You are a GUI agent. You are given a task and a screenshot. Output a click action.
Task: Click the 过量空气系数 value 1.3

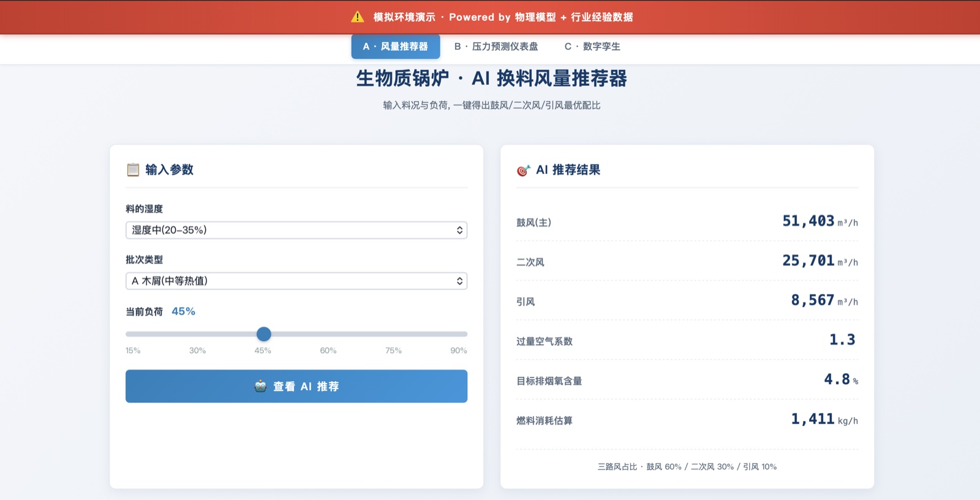pyautogui.click(x=842, y=340)
